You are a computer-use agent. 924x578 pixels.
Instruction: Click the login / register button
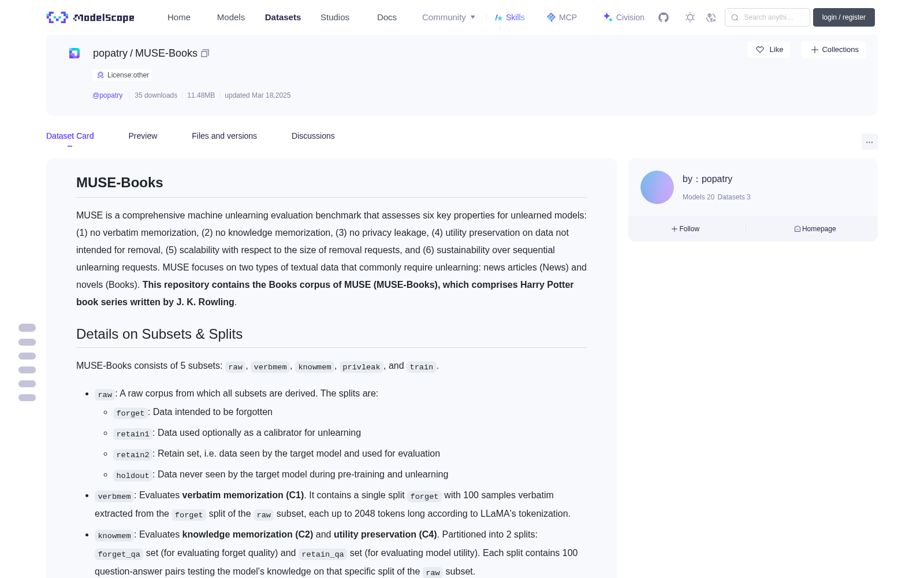[844, 17]
